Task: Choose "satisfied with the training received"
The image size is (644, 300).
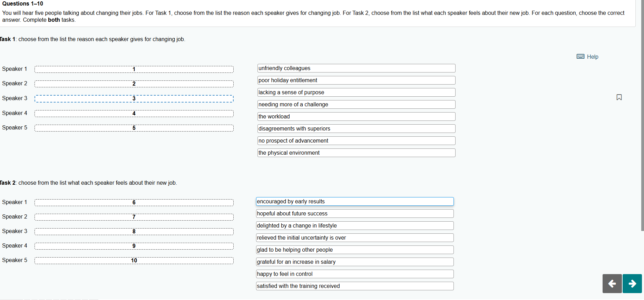Action: coord(354,286)
